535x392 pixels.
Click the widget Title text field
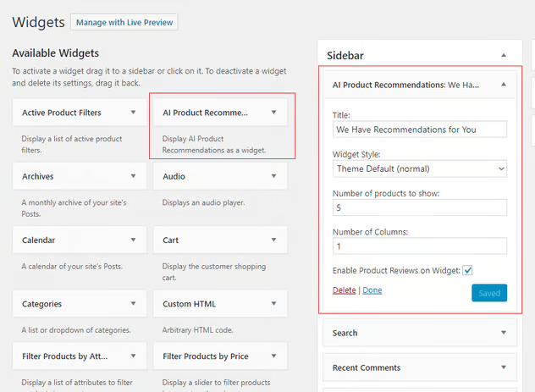click(x=420, y=130)
